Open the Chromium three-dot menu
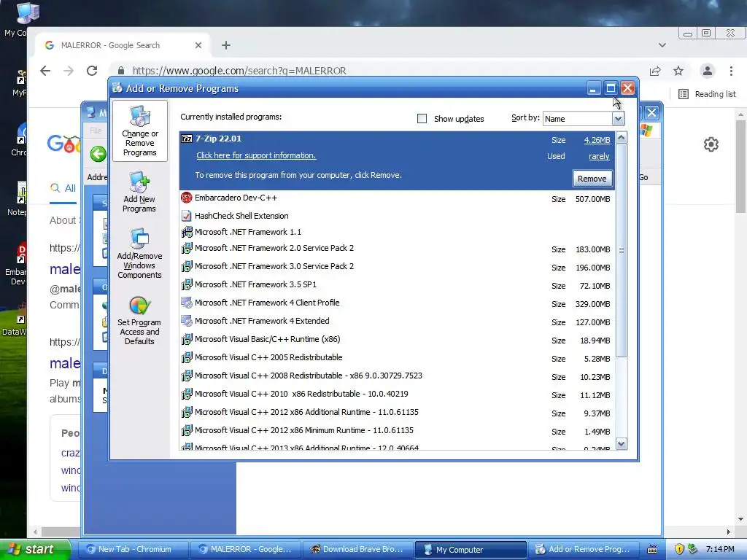Image resolution: width=747 pixels, height=560 pixels. 731,71
